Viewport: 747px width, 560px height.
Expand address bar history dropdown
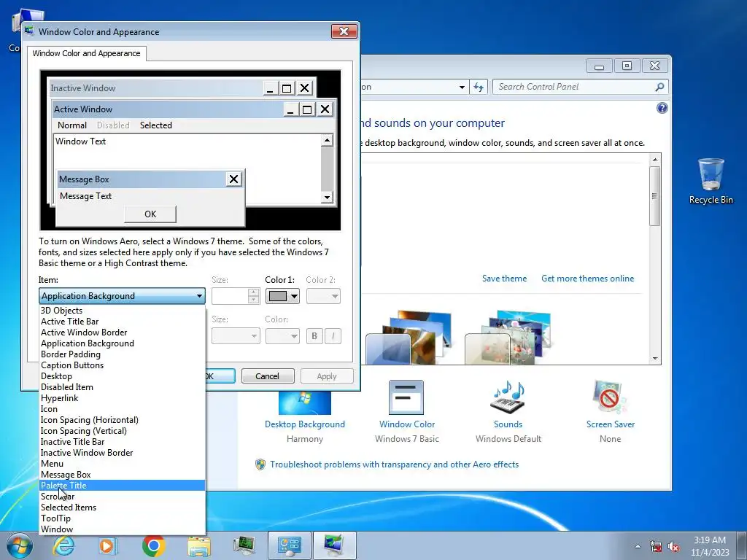click(x=462, y=87)
